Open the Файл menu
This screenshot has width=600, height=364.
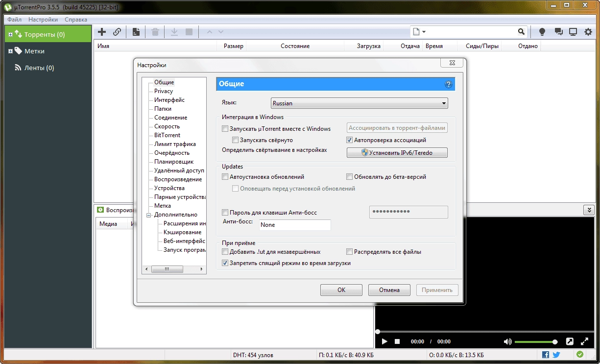[x=14, y=20]
